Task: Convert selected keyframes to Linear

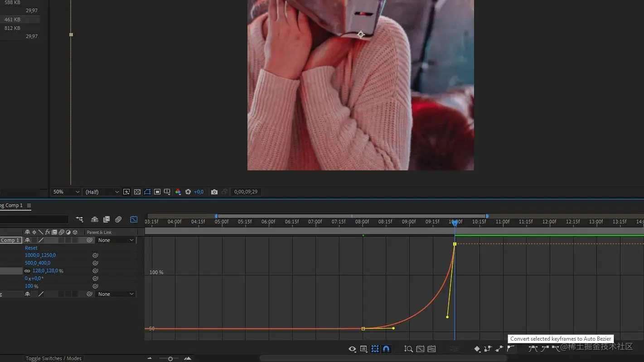Action: coord(499,349)
